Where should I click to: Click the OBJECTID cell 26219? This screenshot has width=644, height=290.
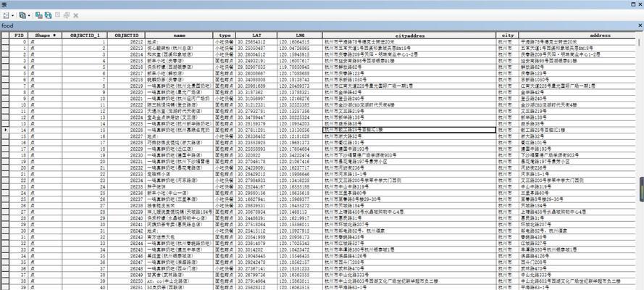click(x=126, y=86)
